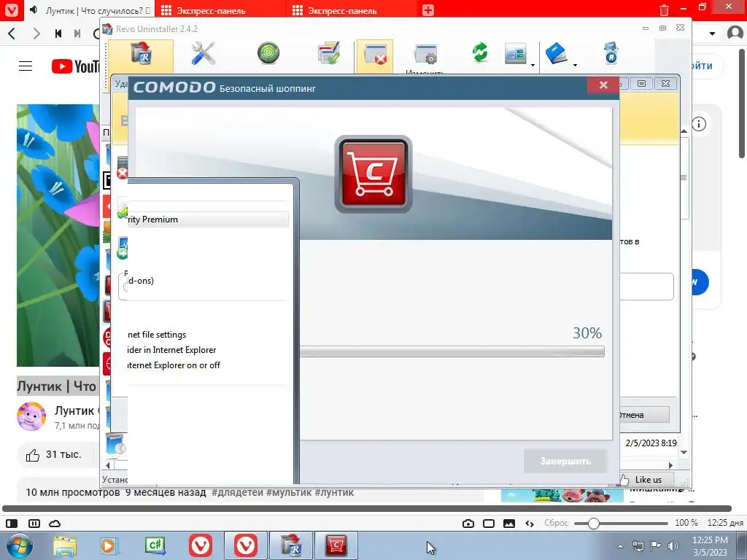Activate Hunter Mode target icon in Revo

click(x=268, y=52)
